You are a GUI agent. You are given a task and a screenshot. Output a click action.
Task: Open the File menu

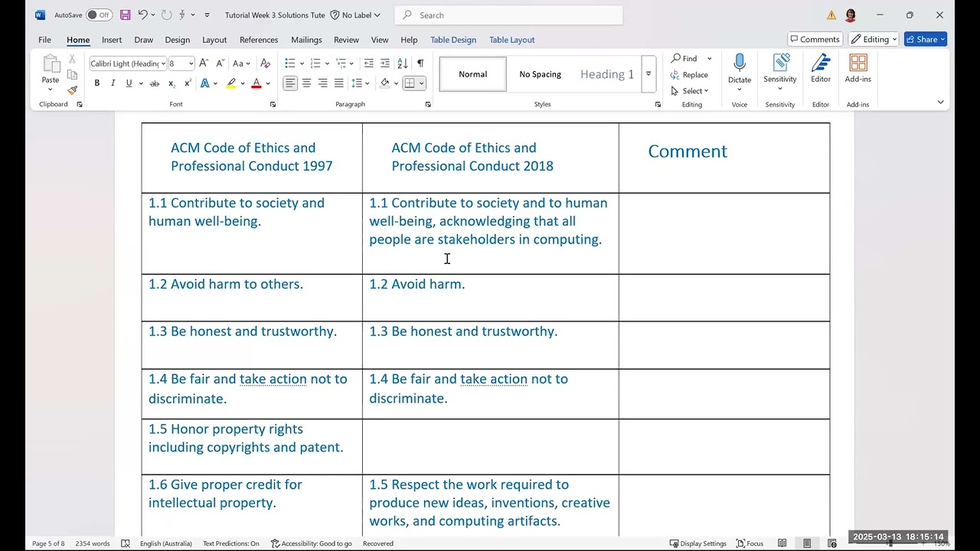44,40
